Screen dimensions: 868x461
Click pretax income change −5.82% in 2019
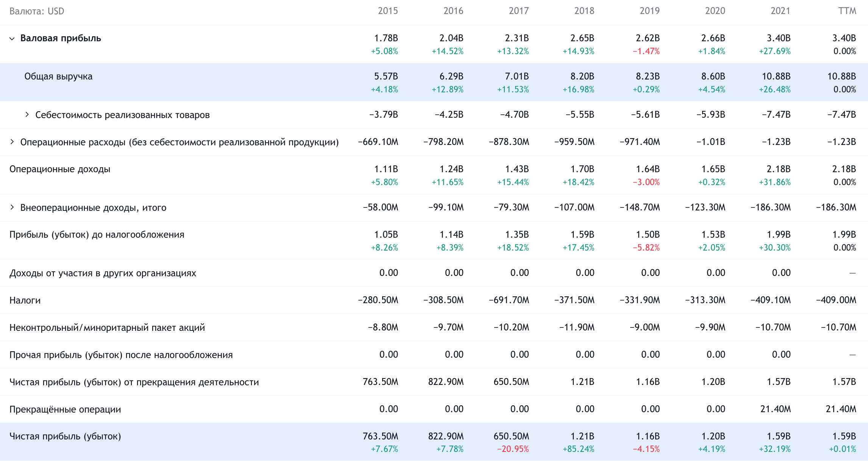click(x=646, y=248)
